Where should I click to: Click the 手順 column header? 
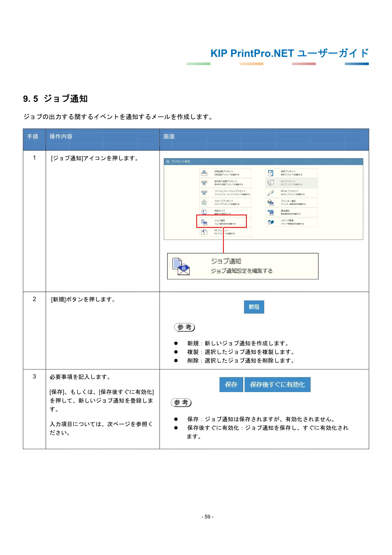point(33,136)
